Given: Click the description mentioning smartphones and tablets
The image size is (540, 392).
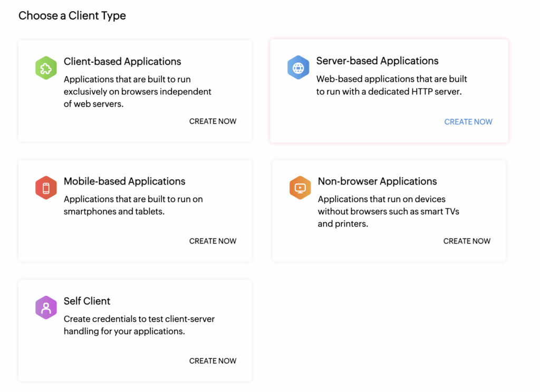Looking at the screenshot, I should pyautogui.click(x=133, y=205).
